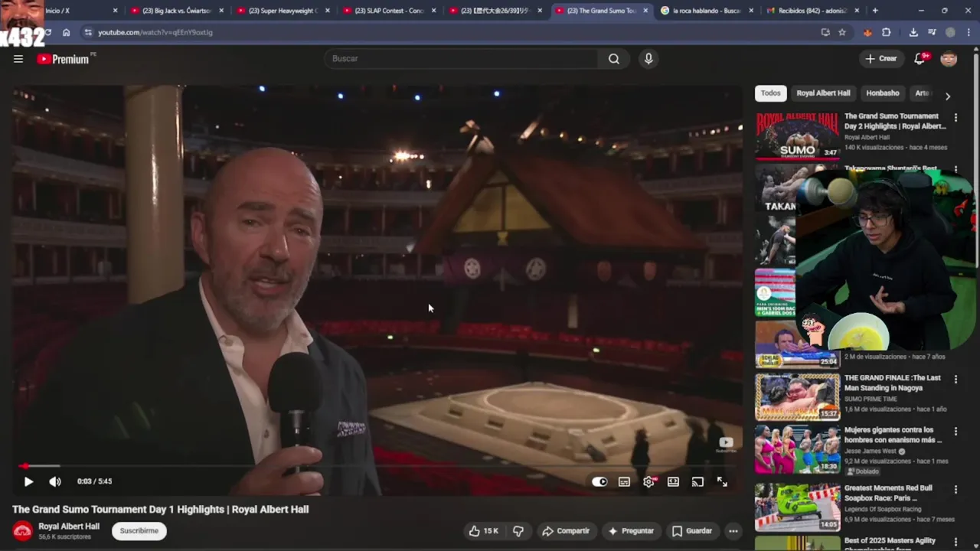Open Mujeres gigantes video title

pos(893,435)
